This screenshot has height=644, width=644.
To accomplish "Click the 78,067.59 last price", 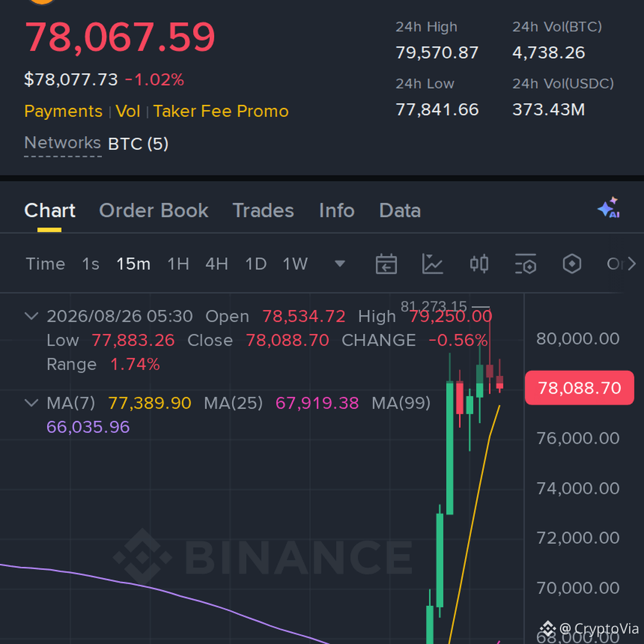I will coord(120,37).
